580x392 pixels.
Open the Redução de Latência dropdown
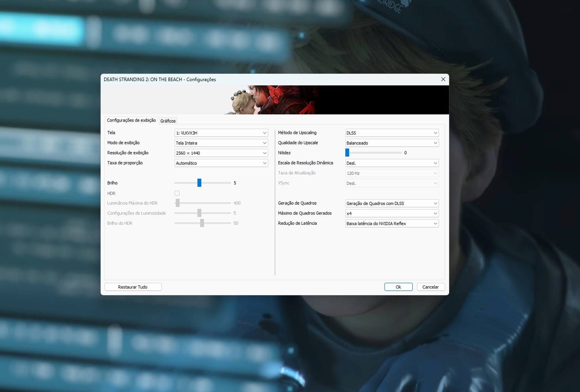[x=392, y=223]
